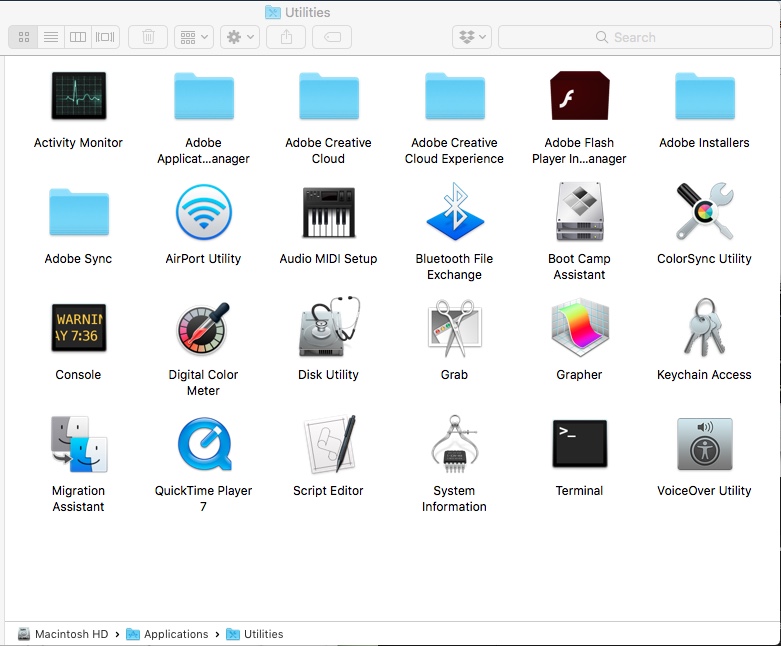Select the AirPort Utility icon
This screenshot has width=781, height=646.
(x=204, y=212)
